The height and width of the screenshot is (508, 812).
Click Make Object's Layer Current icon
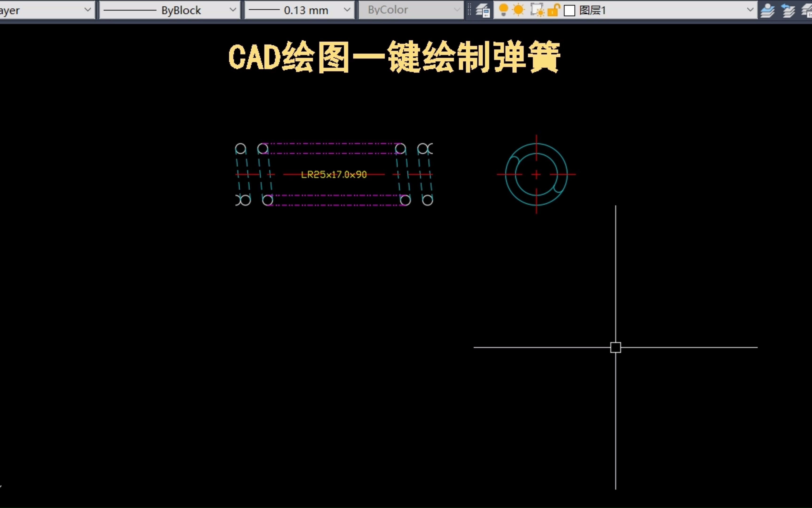(767, 10)
